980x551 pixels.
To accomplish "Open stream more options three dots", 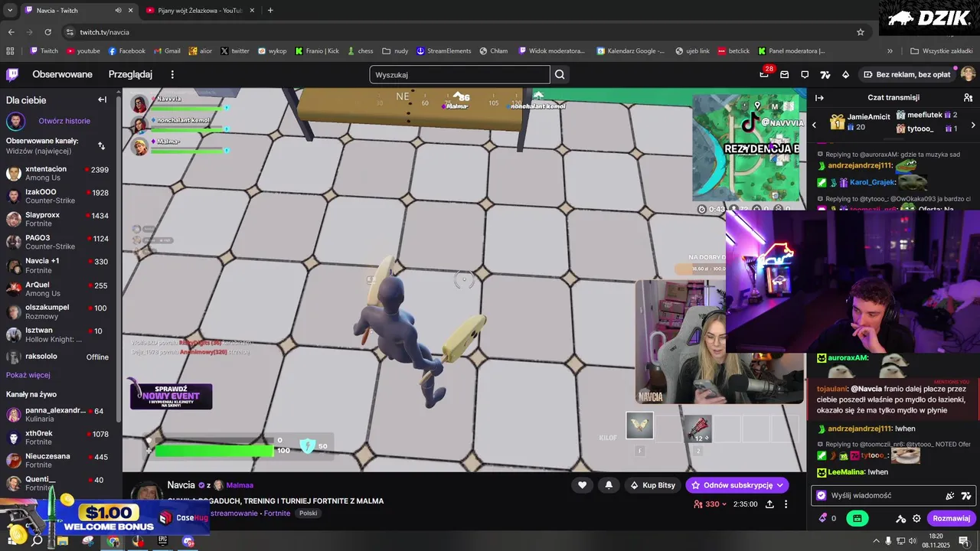I will pyautogui.click(x=786, y=504).
